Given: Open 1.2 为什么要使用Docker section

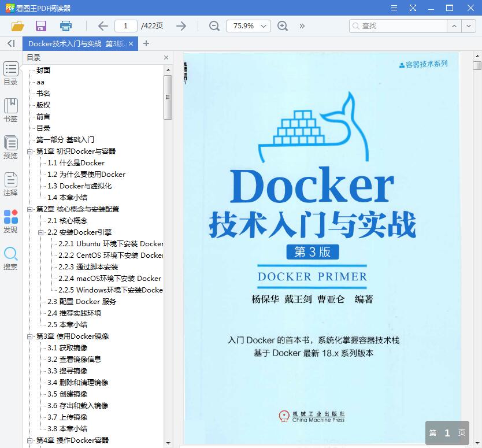Looking at the screenshot, I should coord(86,175).
